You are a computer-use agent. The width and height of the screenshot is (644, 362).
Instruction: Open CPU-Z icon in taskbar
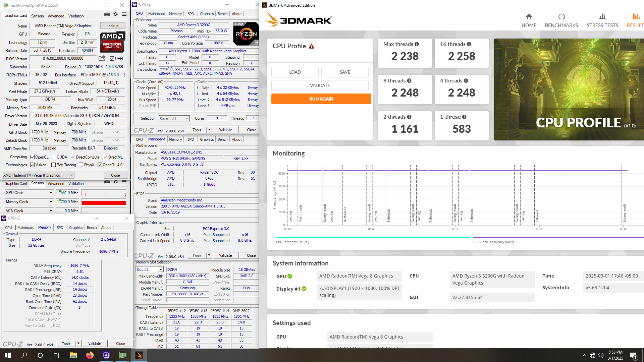click(x=106, y=355)
